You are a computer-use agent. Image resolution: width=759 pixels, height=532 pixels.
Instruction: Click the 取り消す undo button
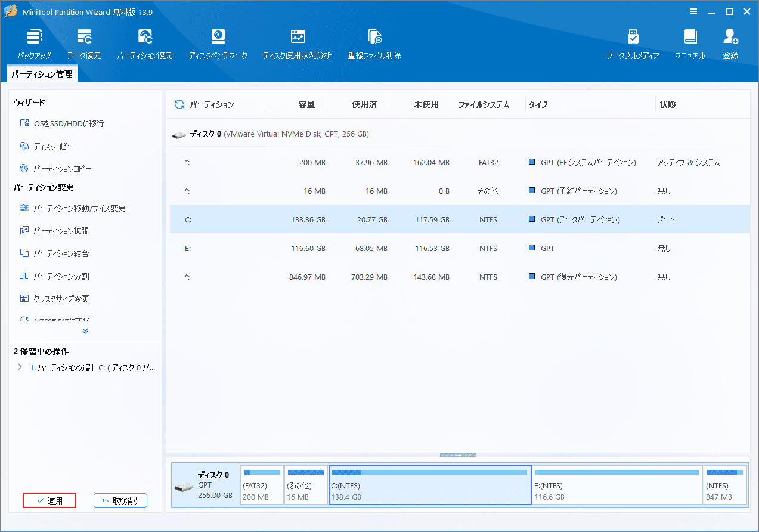(x=120, y=501)
